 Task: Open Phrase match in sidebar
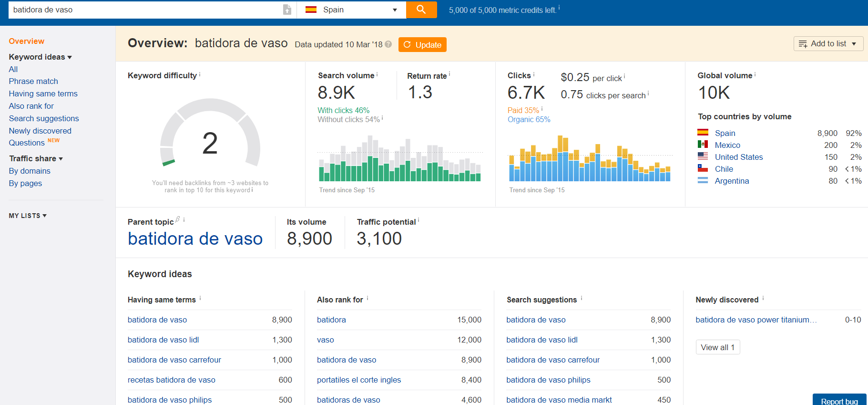(x=33, y=81)
